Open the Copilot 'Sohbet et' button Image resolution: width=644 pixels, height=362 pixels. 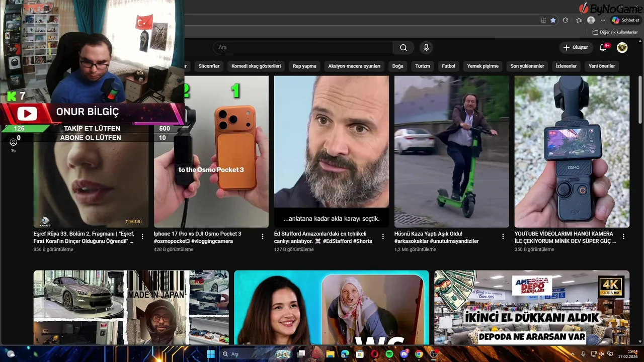(x=625, y=20)
